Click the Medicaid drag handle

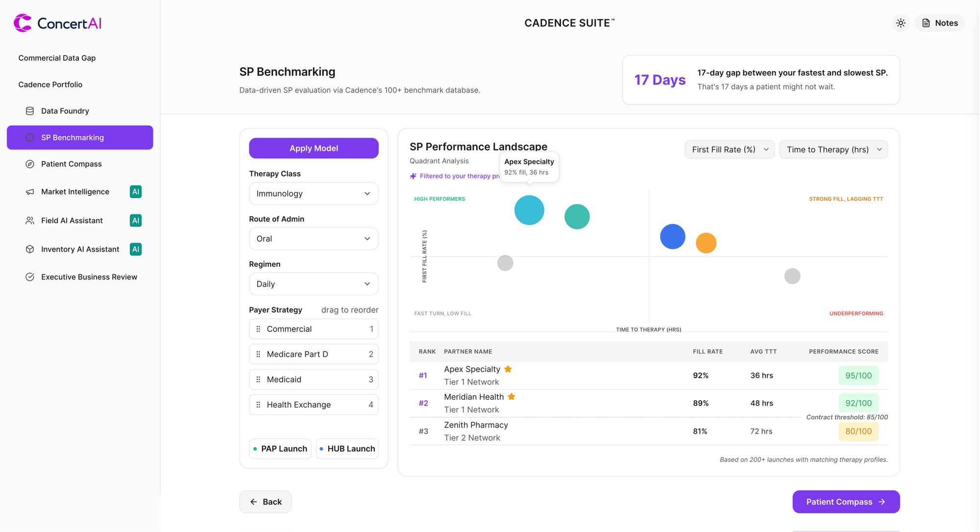pyautogui.click(x=258, y=379)
